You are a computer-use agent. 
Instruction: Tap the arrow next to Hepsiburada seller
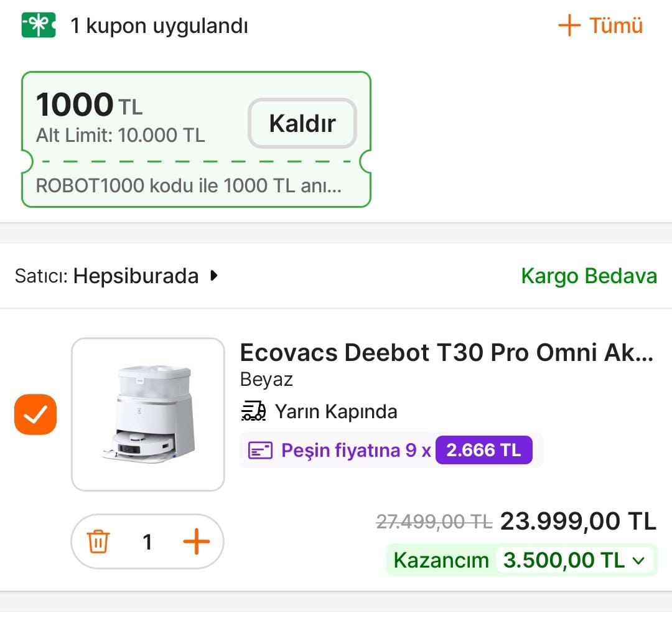point(214,276)
